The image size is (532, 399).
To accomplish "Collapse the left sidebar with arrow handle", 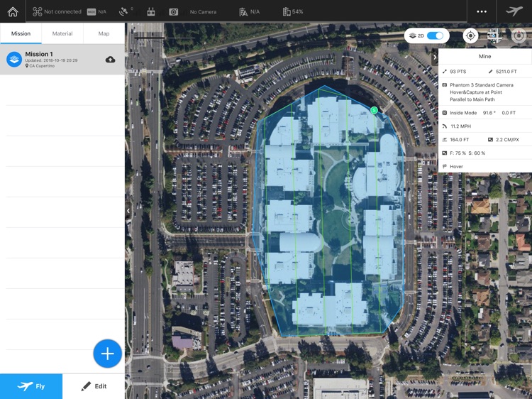I will [128, 211].
